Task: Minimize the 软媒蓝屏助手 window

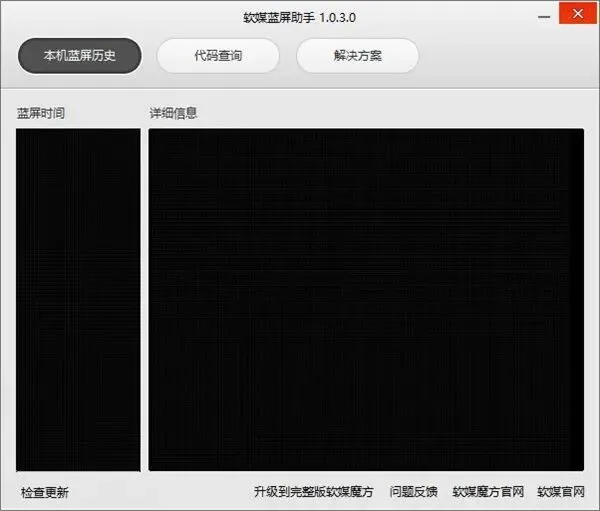Action: [x=544, y=17]
